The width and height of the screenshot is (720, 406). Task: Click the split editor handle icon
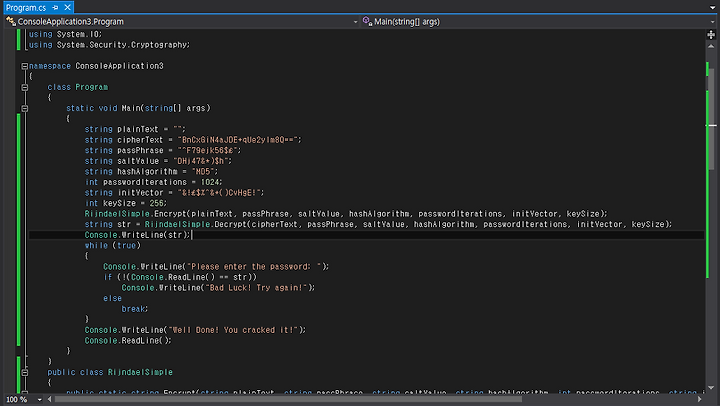pyautogui.click(x=711, y=34)
